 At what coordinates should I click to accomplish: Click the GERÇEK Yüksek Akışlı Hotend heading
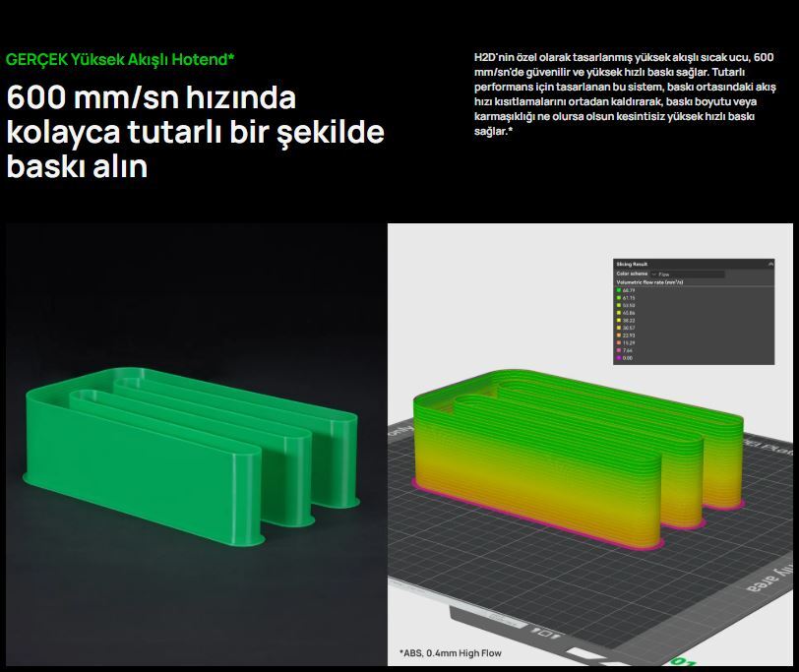(120, 59)
